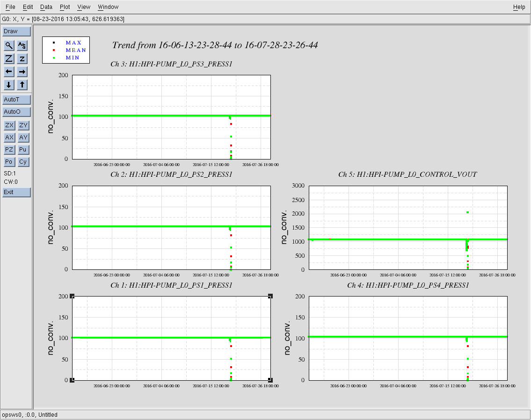This screenshot has height=420, width=531.
Task: Click the G0 X, Y coordinate readout
Action: pos(63,19)
